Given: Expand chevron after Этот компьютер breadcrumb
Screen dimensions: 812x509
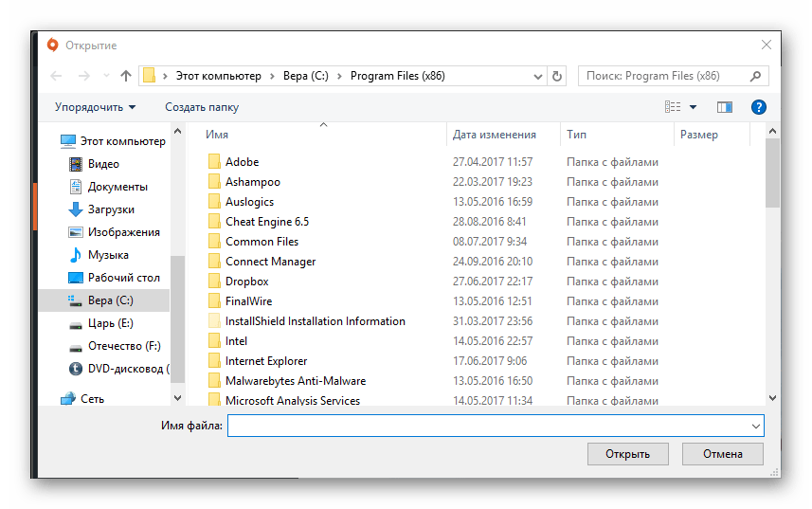Looking at the screenshot, I should tap(272, 76).
